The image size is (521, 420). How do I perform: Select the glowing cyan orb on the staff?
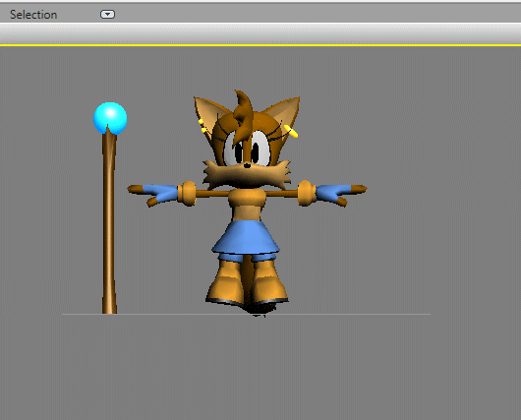[110, 118]
